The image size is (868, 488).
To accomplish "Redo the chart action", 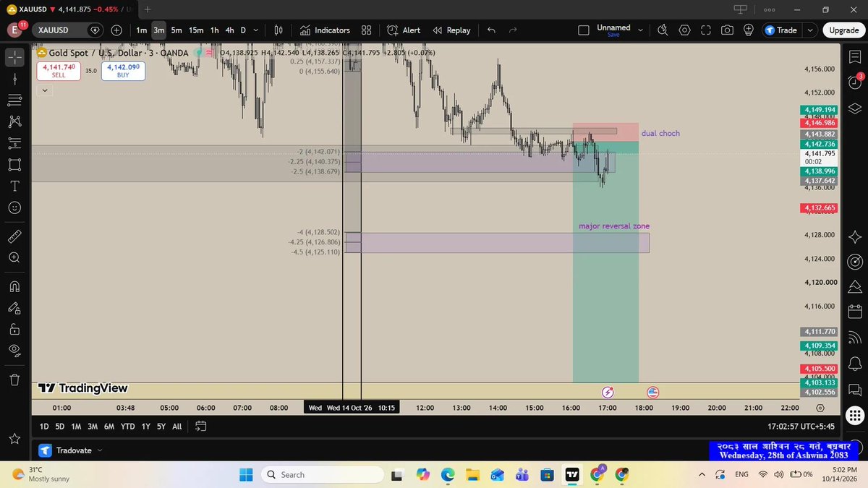I will (x=513, y=30).
